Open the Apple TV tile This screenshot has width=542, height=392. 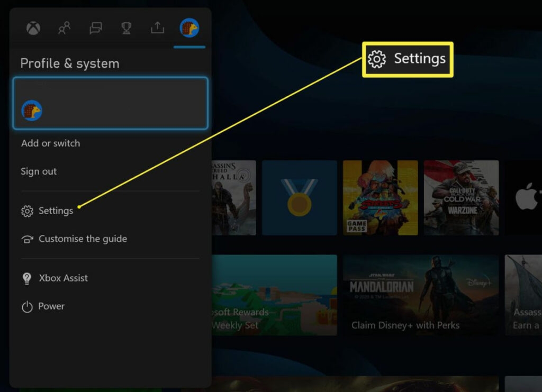tap(523, 197)
